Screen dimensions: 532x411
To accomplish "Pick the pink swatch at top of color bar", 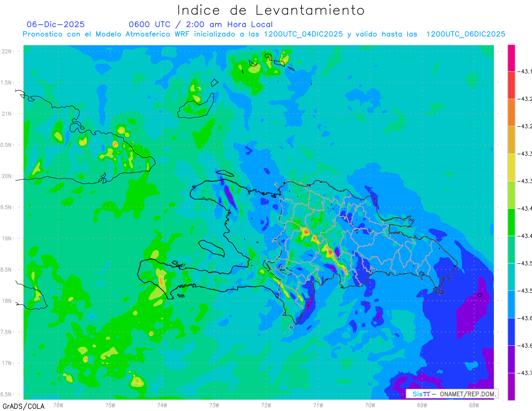I will [511, 58].
